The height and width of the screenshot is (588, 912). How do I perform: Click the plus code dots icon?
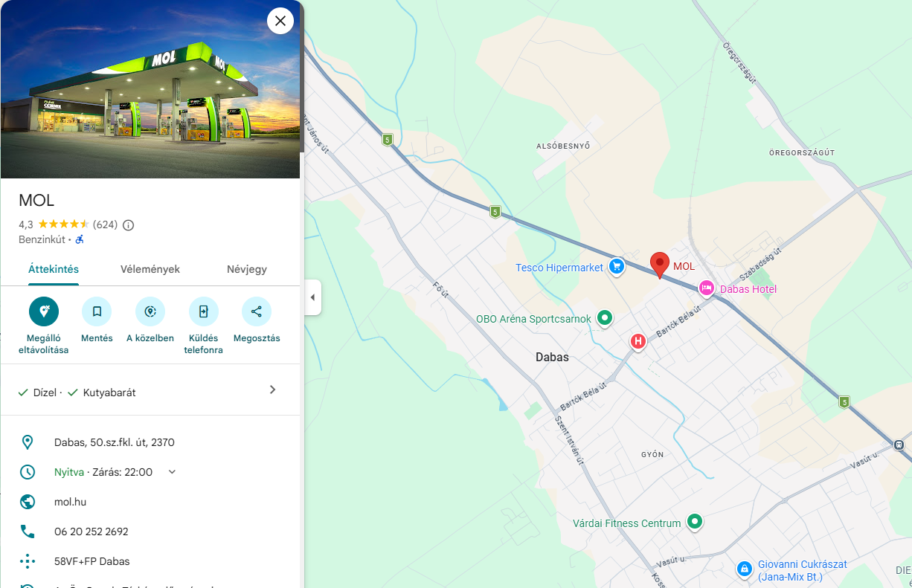(28, 561)
